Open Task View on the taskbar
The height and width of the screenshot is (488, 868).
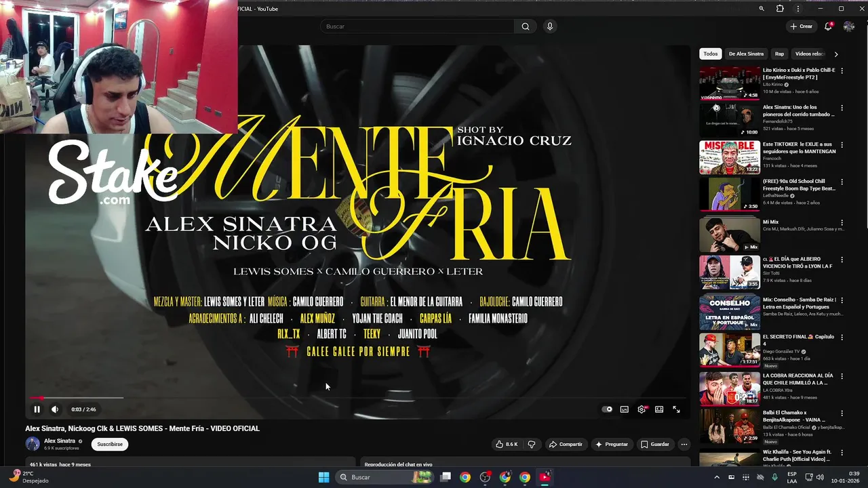point(445,477)
